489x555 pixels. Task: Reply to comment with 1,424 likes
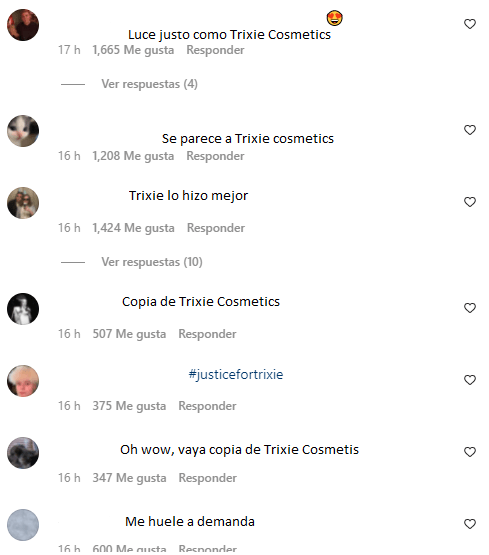[215, 228]
